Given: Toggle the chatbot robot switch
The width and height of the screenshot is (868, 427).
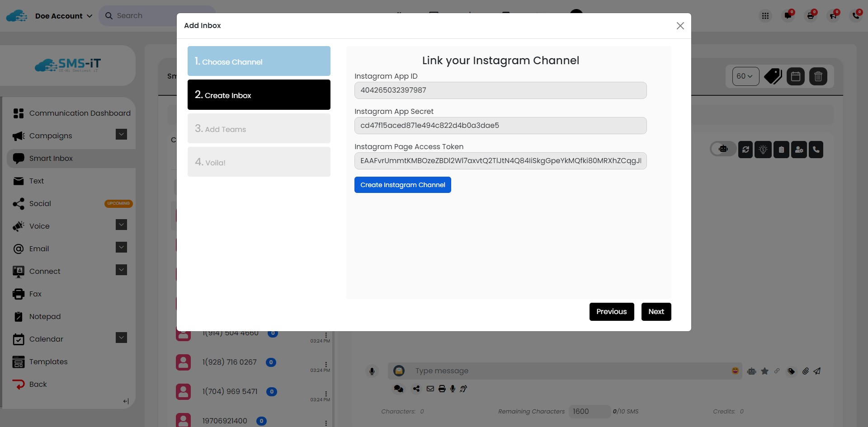Looking at the screenshot, I should [722, 149].
